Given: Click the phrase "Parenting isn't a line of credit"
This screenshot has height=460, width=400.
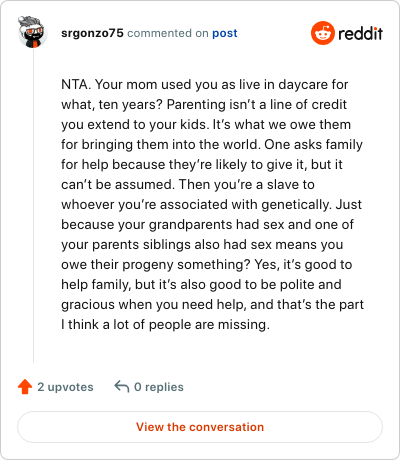Looking at the screenshot, I should [x=257, y=104].
